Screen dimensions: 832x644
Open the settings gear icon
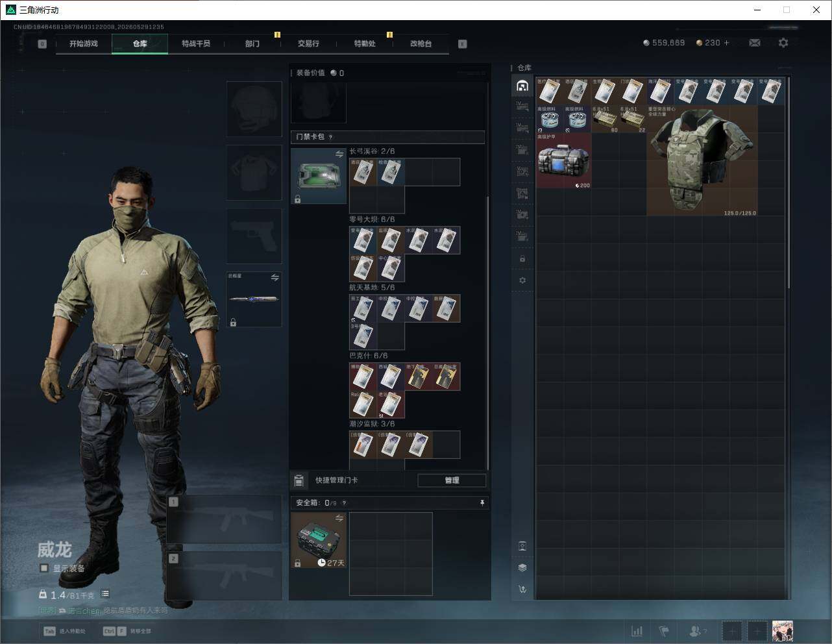(783, 43)
